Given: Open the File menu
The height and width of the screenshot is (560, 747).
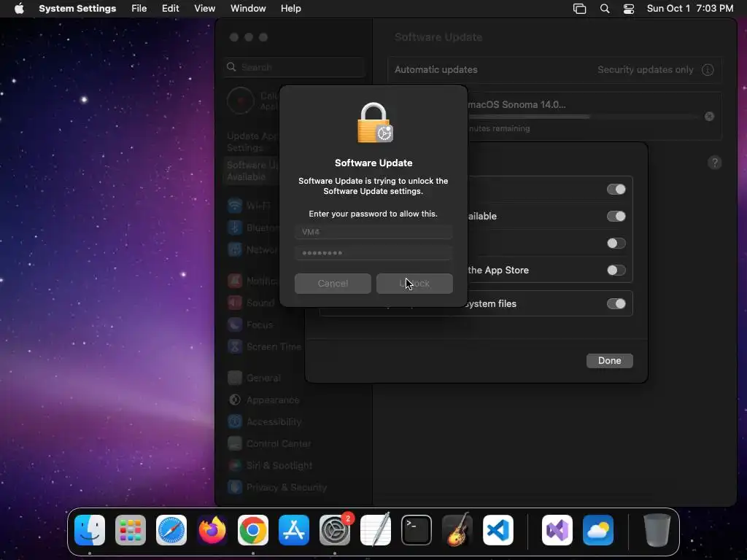Looking at the screenshot, I should [x=139, y=9].
